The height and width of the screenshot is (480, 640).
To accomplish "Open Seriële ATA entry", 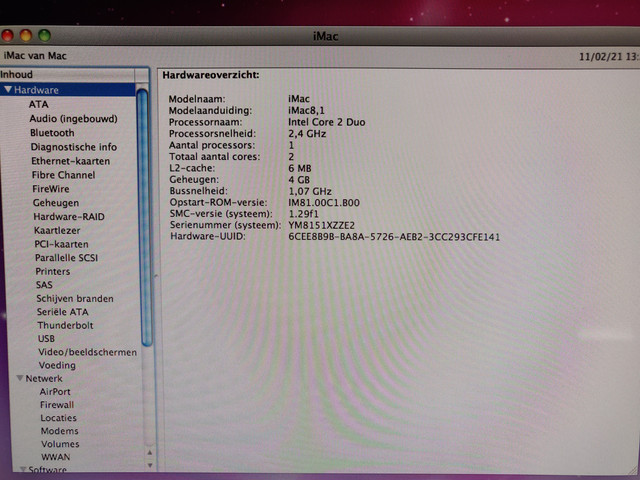I will (x=62, y=312).
